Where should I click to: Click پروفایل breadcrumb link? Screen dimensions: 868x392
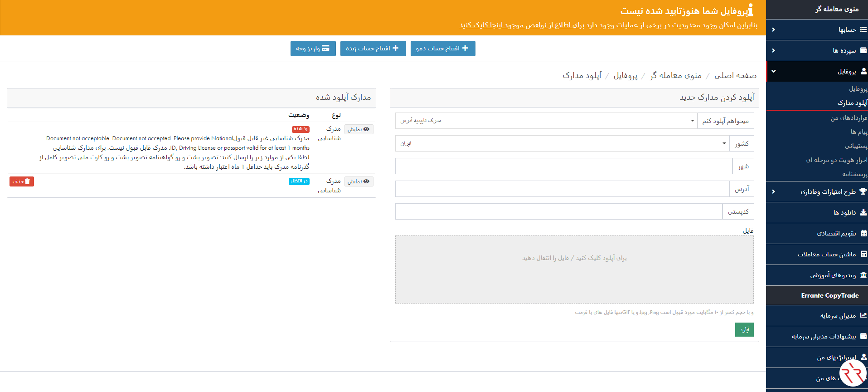point(626,75)
